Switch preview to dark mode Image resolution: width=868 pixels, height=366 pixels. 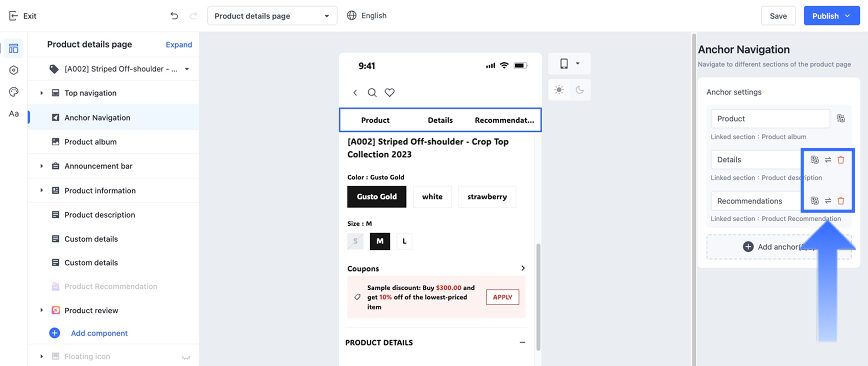click(x=580, y=90)
